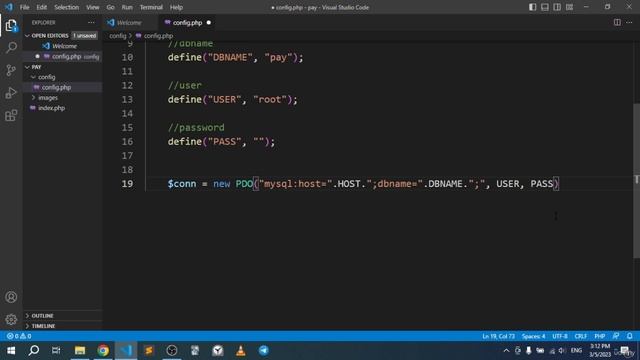
Task: Open the Selection menu
Action: pyautogui.click(x=66, y=7)
